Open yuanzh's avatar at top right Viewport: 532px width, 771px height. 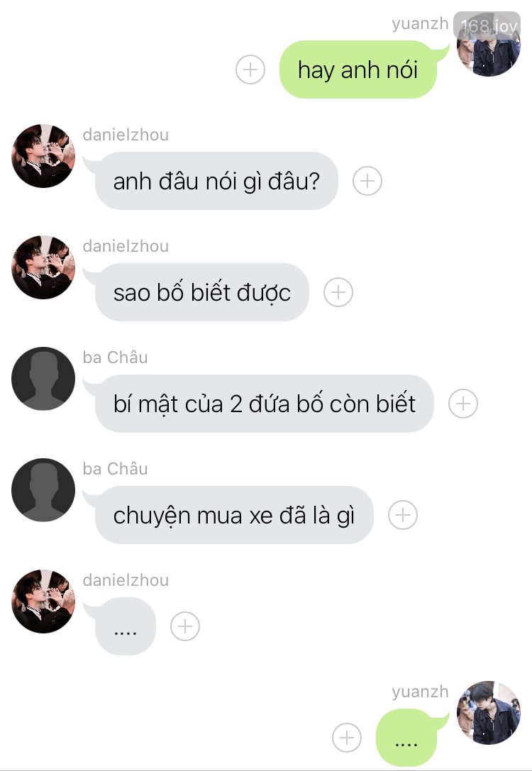tap(489, 45)
